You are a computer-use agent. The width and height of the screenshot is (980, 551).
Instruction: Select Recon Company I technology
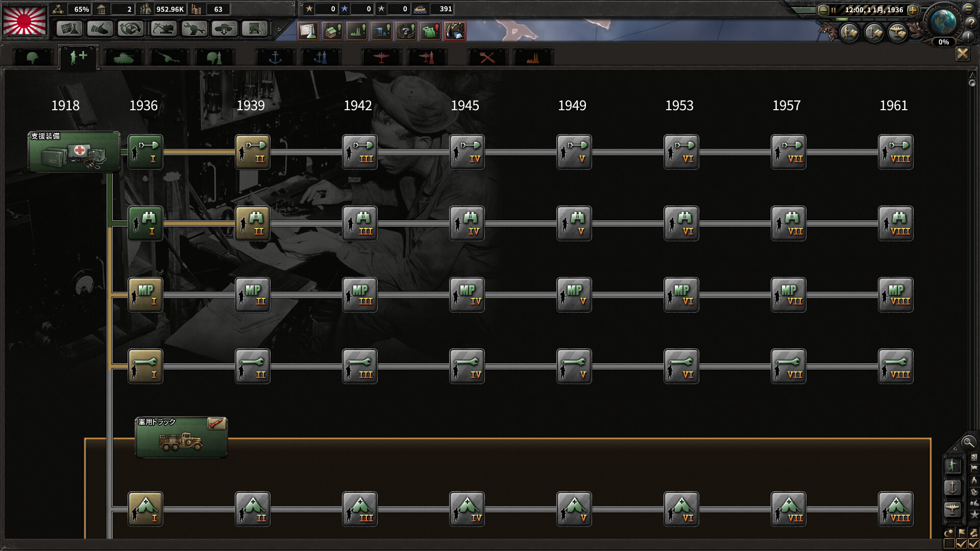(x=145, y=223)
